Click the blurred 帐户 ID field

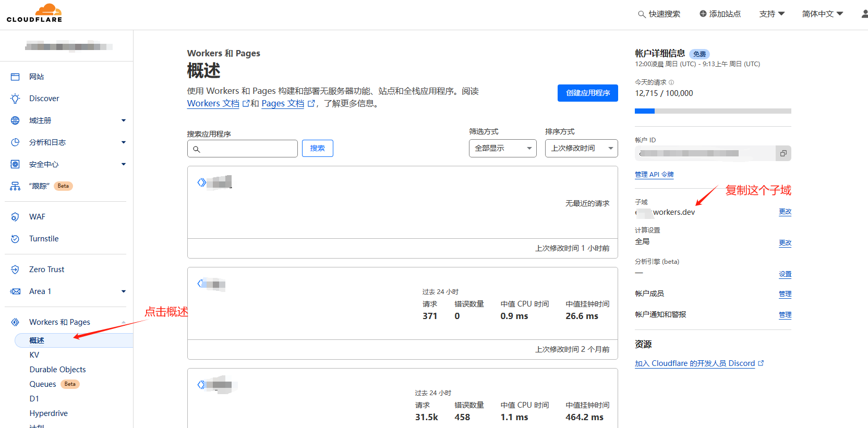705,153
